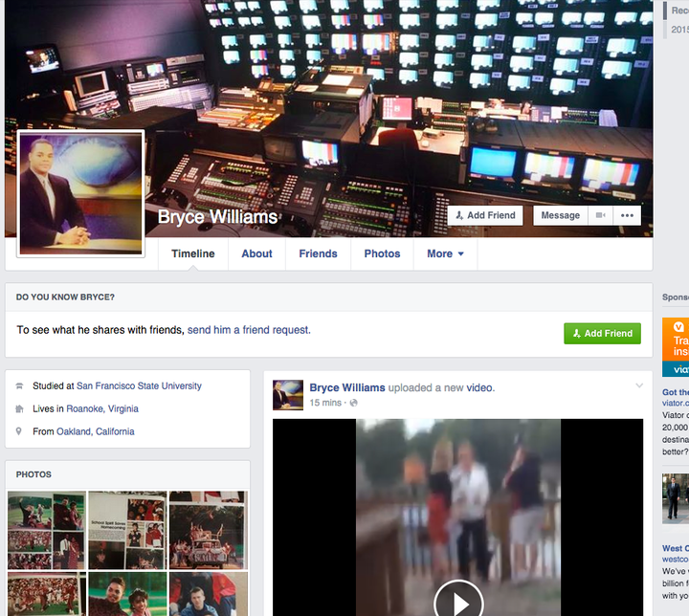Select the Timeline tab
Viewport: 689px width, 616px height.
[x=192, y=253]
